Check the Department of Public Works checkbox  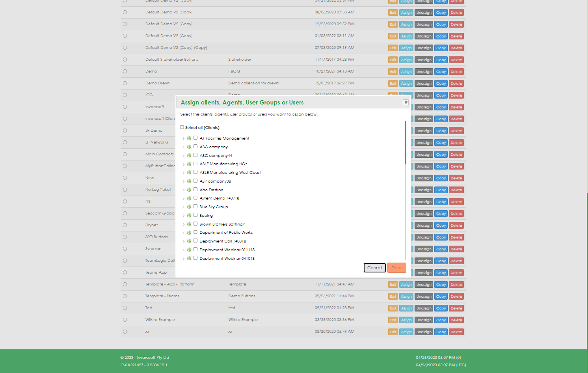tap(195, 232)
